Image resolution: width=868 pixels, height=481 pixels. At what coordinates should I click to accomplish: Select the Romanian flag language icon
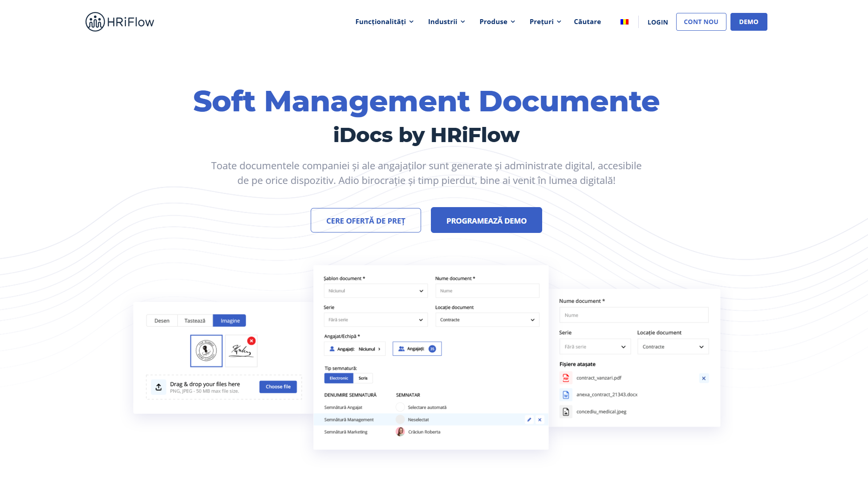pyautogui.click(x=625, y=22)
